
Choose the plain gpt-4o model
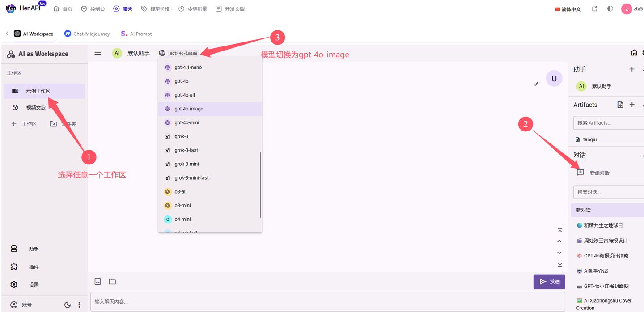pyautogui.click(x=210, y=81)
